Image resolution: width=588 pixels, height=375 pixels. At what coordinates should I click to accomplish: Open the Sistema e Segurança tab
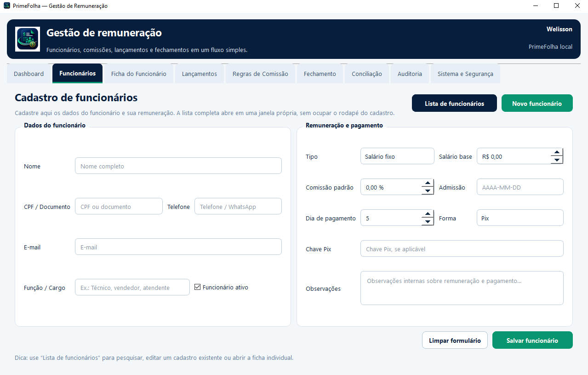tap(465, 74)
